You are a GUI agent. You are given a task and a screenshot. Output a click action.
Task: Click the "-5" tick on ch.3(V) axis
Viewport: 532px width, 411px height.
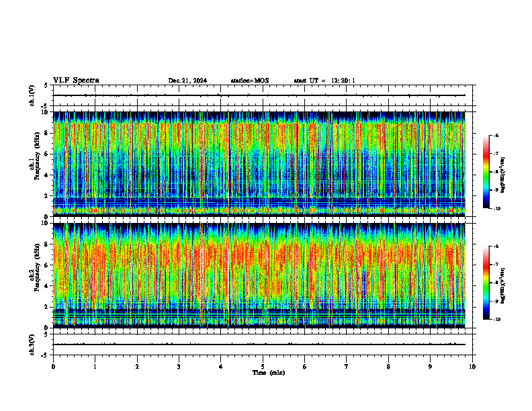45,355
